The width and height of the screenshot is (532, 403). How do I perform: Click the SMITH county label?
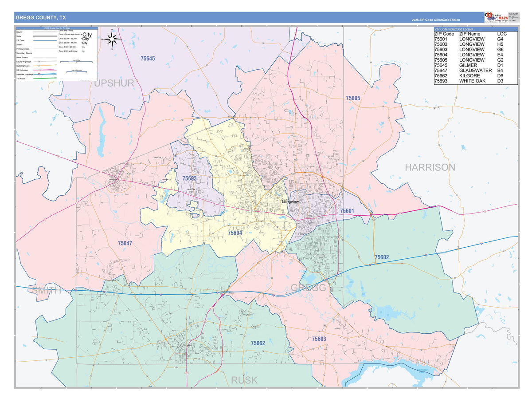click(46, 291)
